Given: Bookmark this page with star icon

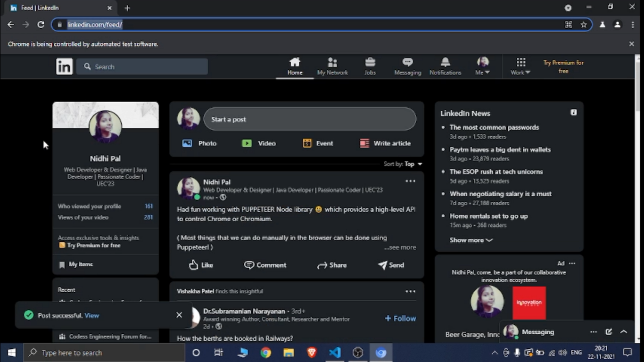Looking at the screenshot, I should point(584,25).
